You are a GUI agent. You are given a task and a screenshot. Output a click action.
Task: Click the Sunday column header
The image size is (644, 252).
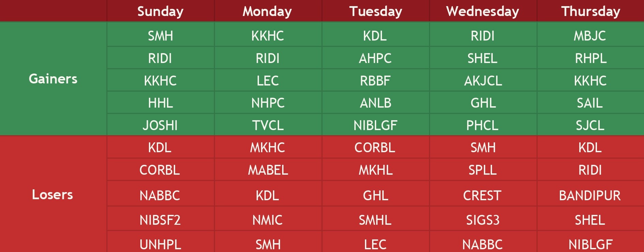(x=160, y=11)
